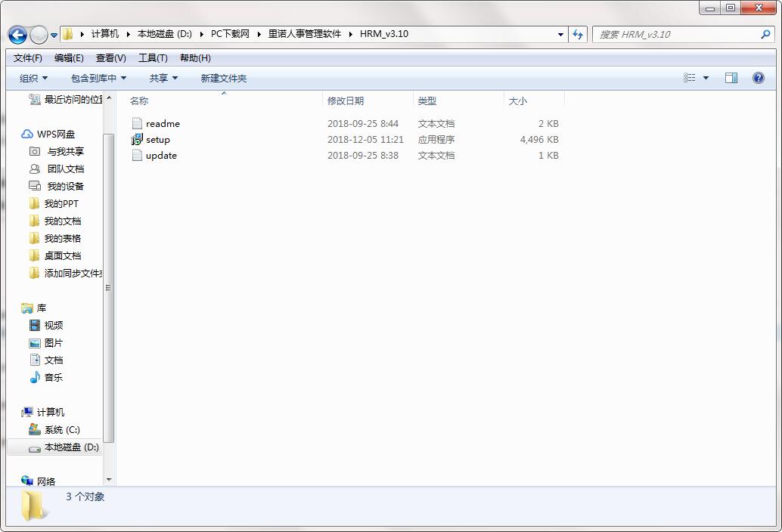Open the recent pages dropdown arrow

coord(54,36)
